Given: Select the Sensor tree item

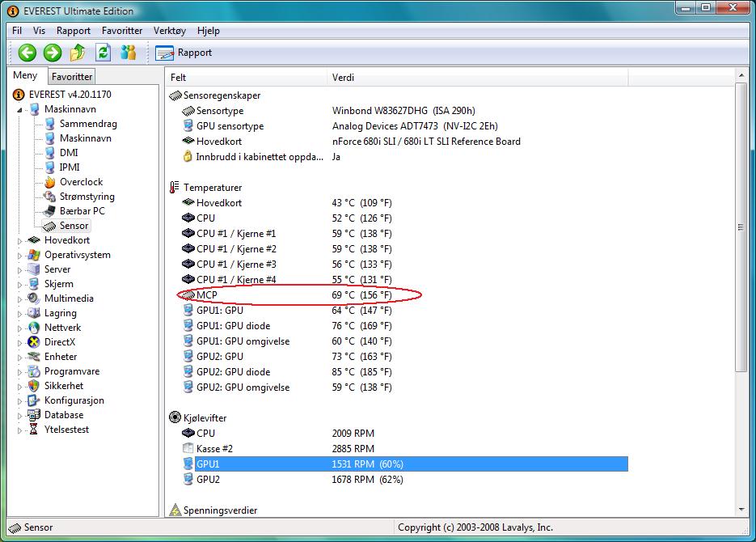Looking at the screenshot, I should point(74,226).
